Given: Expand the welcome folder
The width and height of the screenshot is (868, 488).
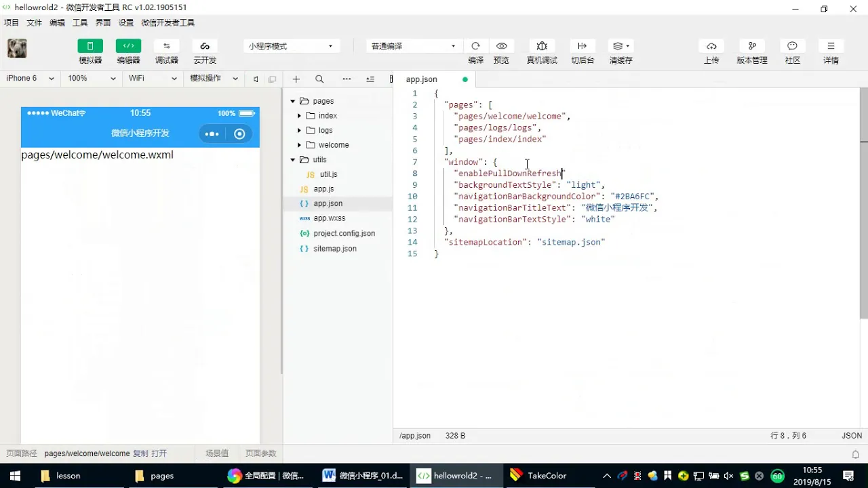Looking at the screenshot, I should pyautogui.click(x=299, y=145).
